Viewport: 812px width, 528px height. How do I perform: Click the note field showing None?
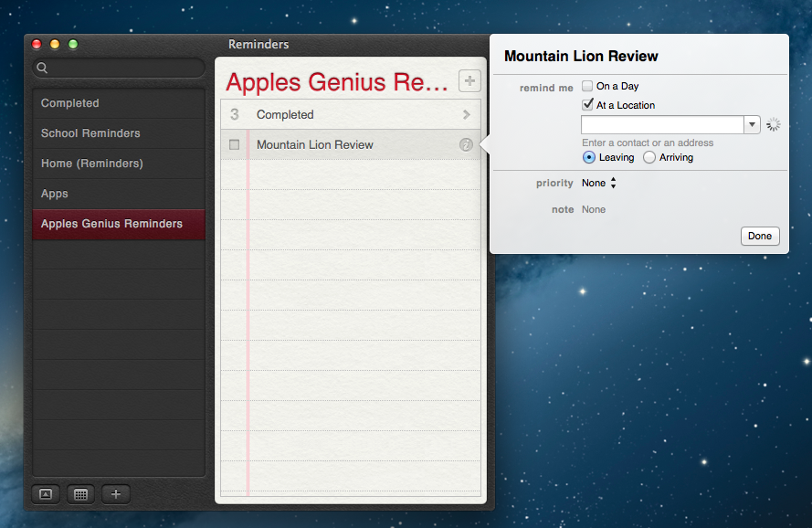pyautogui.click(x=594, y=209)
